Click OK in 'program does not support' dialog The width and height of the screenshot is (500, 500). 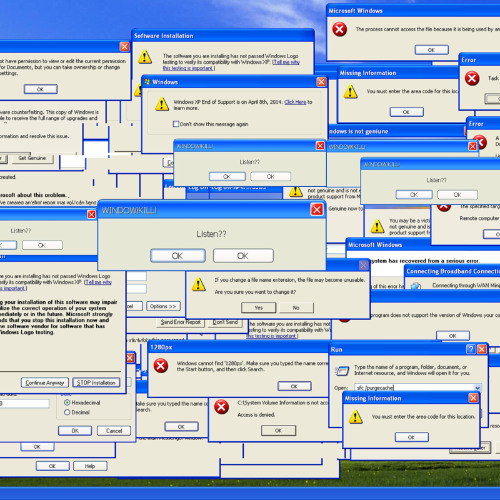(x=453, y=336)
